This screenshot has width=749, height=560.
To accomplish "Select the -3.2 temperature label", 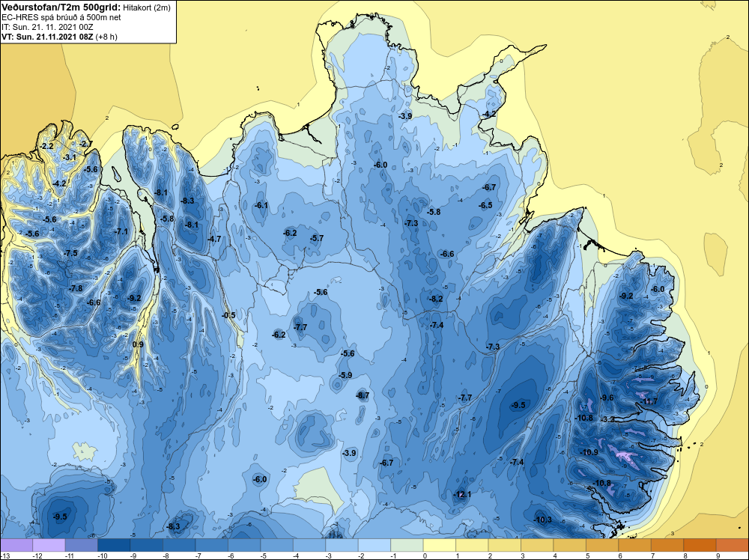I will [607, 419].
